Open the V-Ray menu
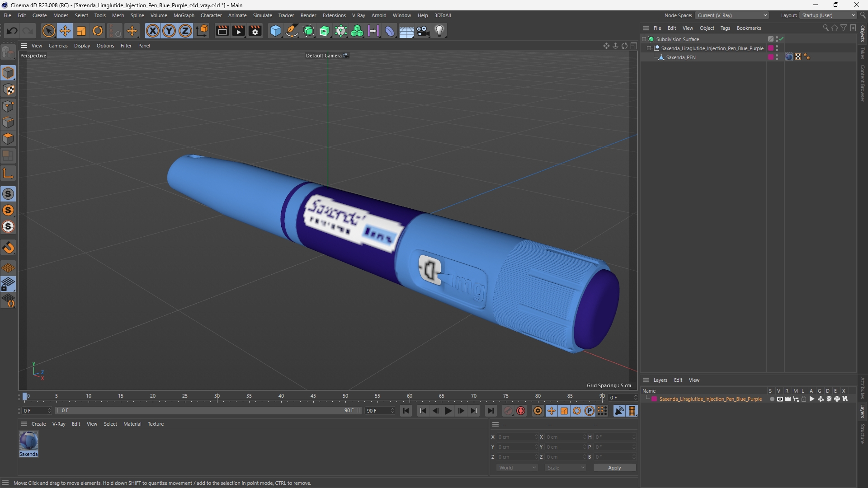The width and height of the screenshot is (868, 488). tap(359, 15)
